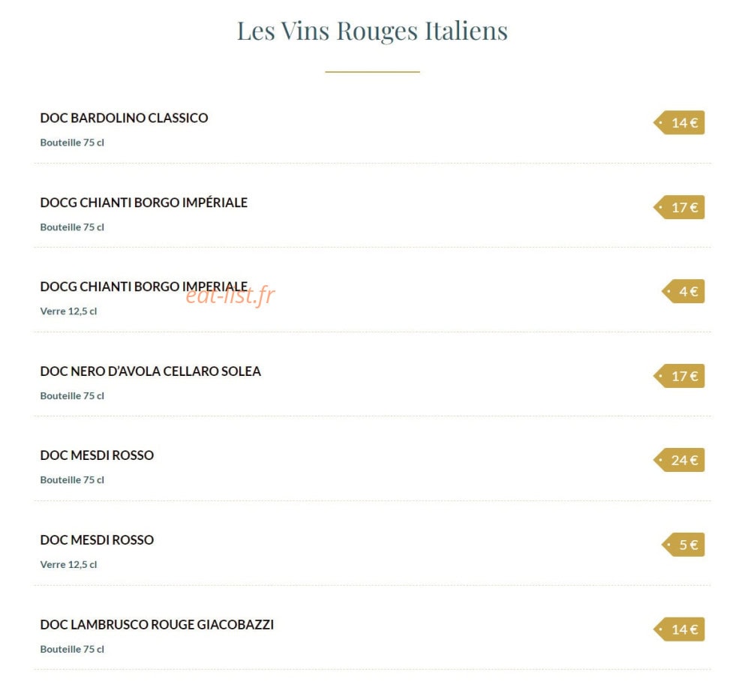
Task: Click the 24 € price tag
Action: pos(679,460)
